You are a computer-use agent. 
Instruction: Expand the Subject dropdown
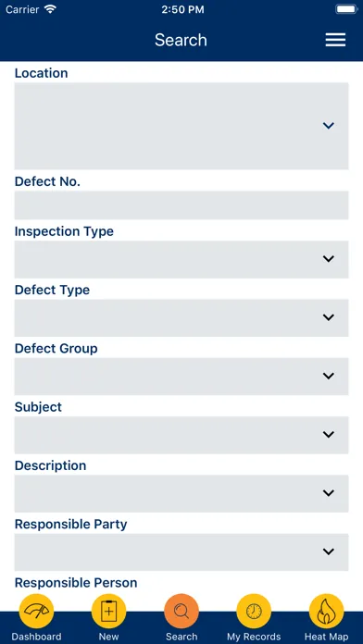click(181, 435)
